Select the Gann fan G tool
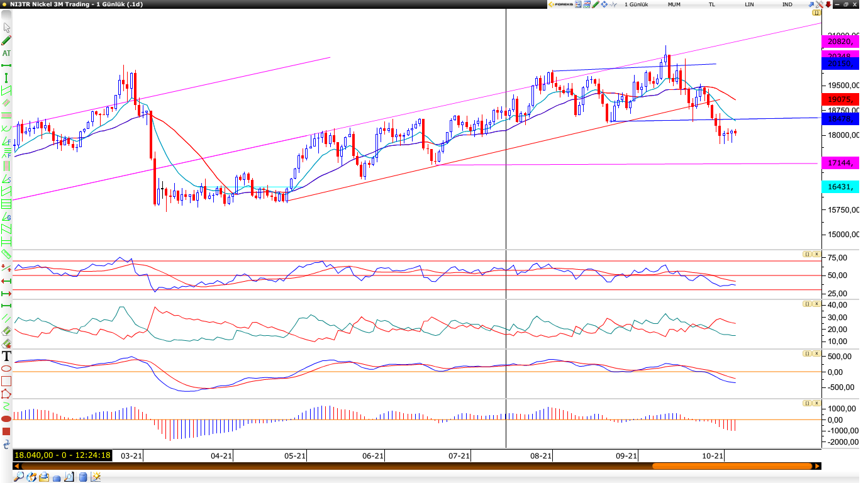868x483 pixels. click(x=7, y=218)
